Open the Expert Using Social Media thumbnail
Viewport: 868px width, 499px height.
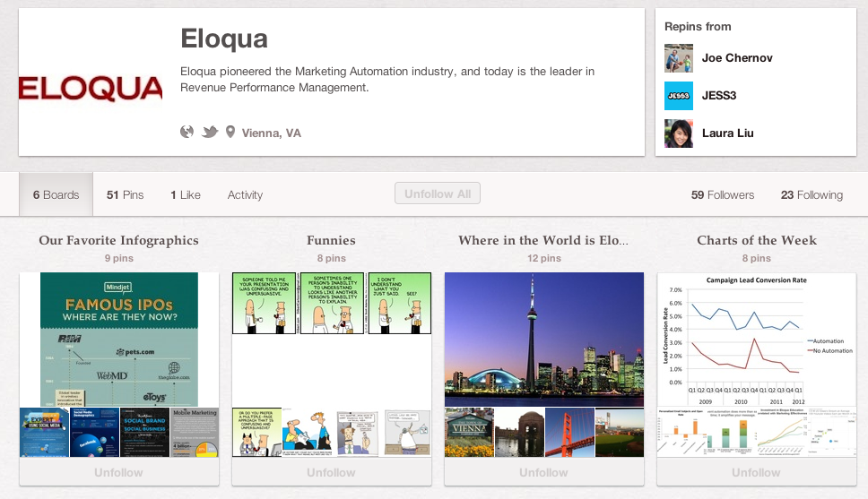point(44,433)
